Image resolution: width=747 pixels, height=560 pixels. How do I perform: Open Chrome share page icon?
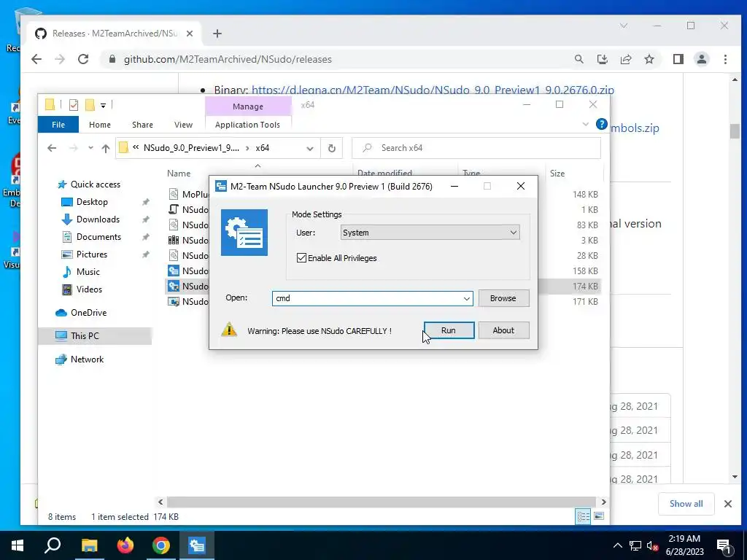pos(625,60)
